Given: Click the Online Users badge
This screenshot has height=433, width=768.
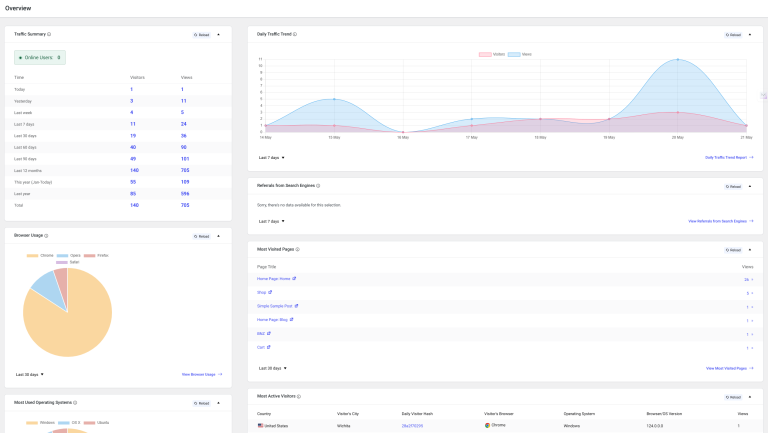Looking at the screenshot, I should click(x=40, y=58).
